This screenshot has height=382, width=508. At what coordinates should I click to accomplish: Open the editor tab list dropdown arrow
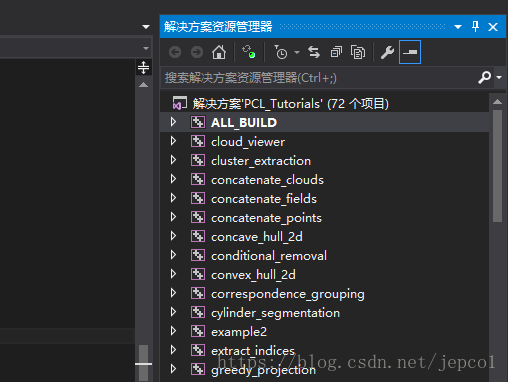(146, 27)
